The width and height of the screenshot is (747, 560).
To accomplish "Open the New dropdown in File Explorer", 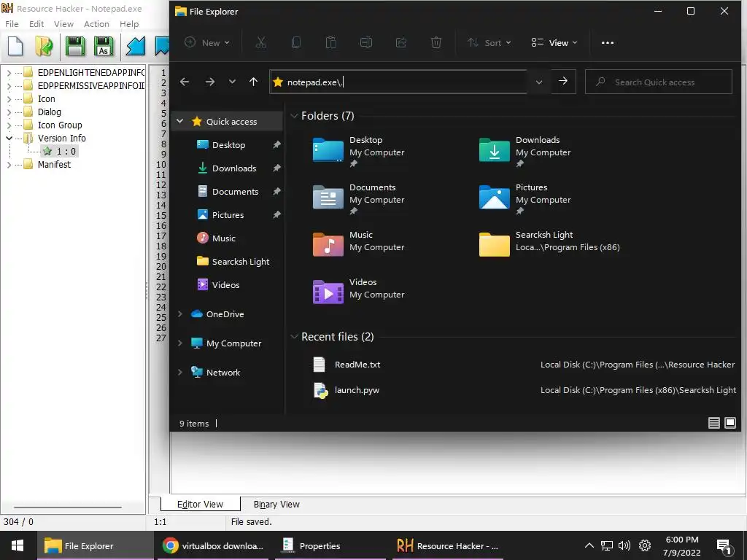I will pyautogui.click(x=207, y=42).
